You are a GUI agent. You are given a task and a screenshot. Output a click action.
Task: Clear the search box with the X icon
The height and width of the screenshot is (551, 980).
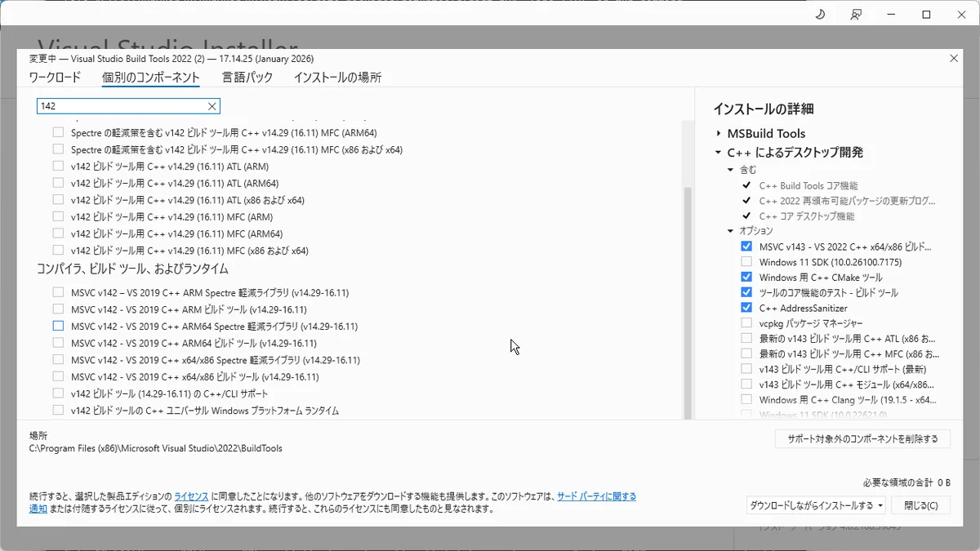(212, 106)
